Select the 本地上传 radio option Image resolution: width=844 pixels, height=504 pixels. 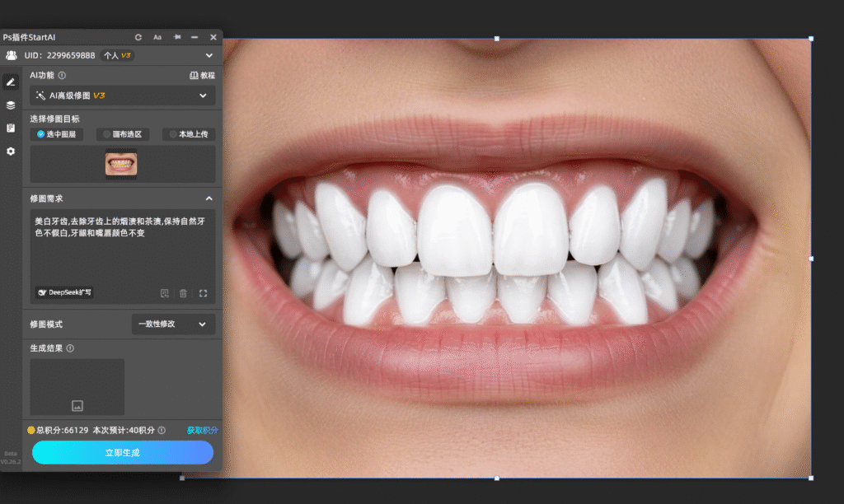coord(189,134)
